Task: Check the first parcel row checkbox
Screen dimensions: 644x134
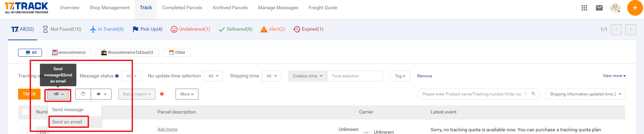Action: [x=25, y=130]
